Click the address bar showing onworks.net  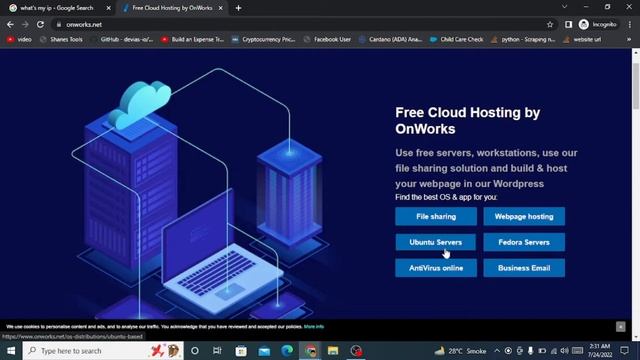pos(302,24)
